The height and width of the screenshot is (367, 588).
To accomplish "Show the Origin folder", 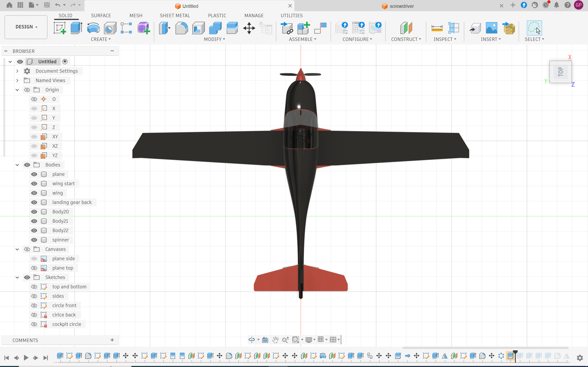I will pos(27,90).
